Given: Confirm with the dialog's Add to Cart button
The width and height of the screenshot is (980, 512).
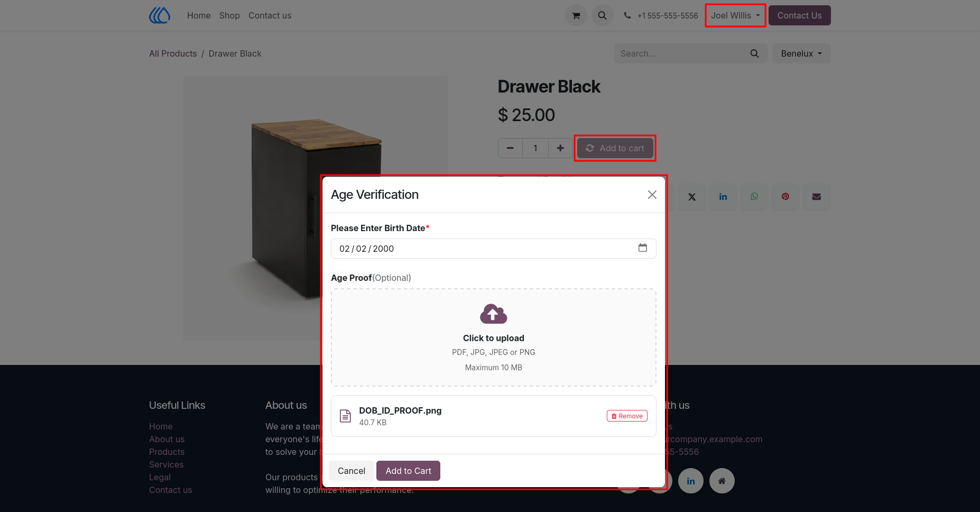Looking at the screenshot, I should 408,471.
